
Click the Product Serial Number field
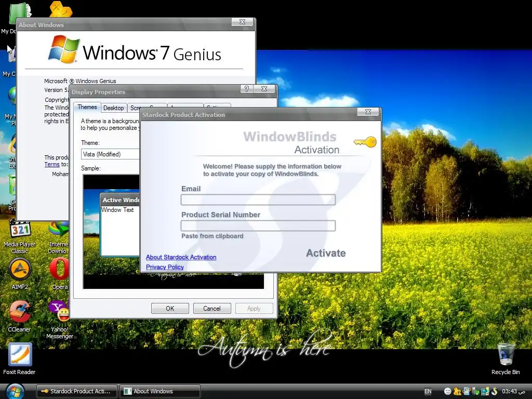(258, 225)
